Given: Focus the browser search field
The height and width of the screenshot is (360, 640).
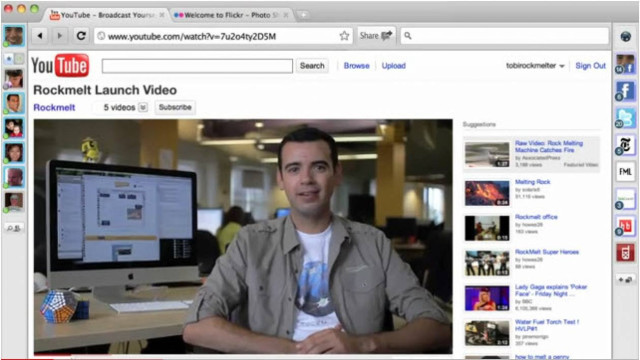Looking at the screenshot, I should coord(504,36).
